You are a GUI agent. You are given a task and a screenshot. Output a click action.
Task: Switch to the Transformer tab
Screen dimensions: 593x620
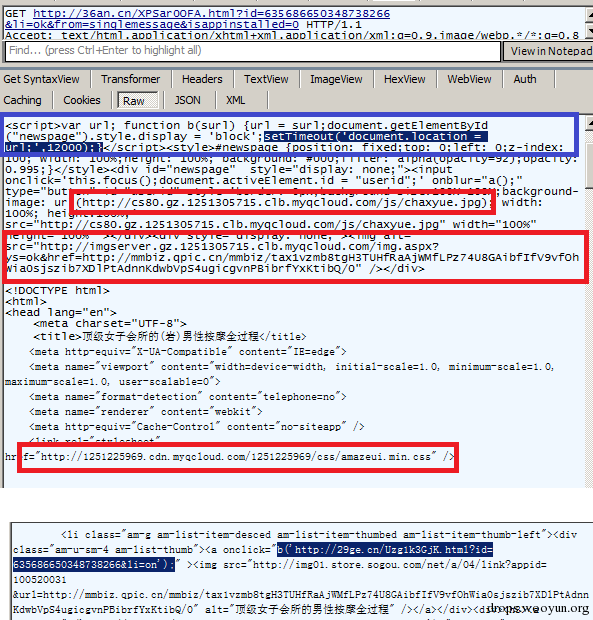[x=130, y=79]
